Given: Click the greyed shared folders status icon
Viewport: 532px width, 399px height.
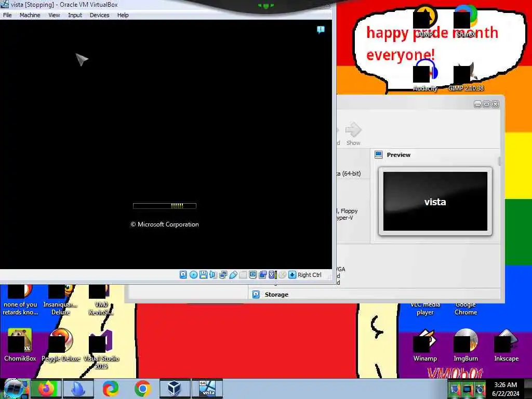Looking at the screenshot, I should (243, 275).
